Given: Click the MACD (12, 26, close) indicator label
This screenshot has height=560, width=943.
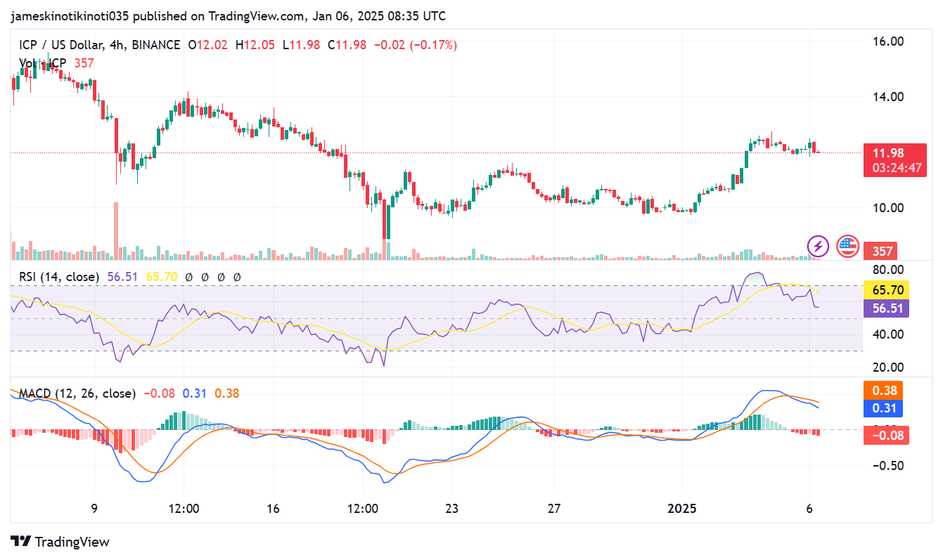Looking at the screenshot, I should click(77, 393).
